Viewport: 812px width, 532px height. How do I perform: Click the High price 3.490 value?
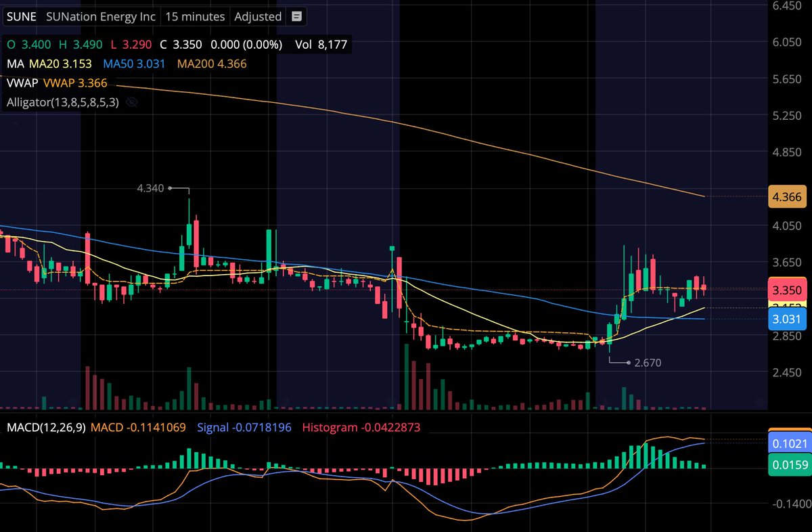click(x=81, y=45)
